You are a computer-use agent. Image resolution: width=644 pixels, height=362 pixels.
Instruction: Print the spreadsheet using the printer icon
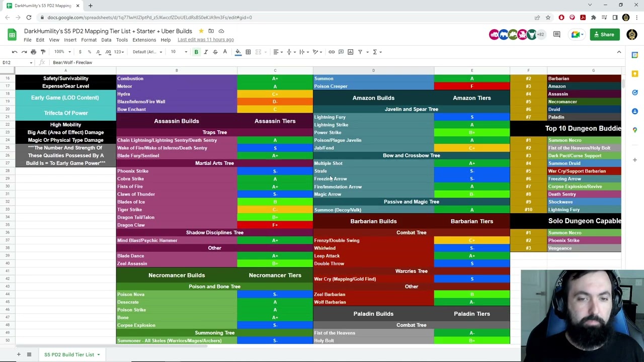(33, 52)
